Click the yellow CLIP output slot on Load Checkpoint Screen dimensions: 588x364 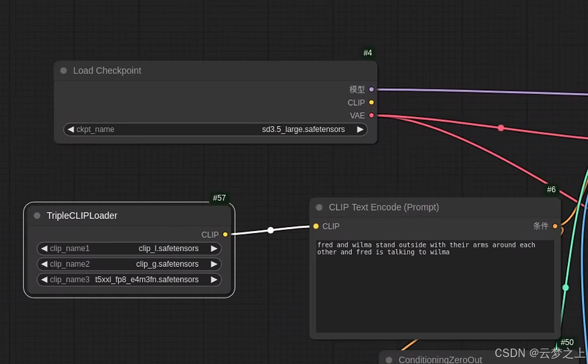pos(371,102)
